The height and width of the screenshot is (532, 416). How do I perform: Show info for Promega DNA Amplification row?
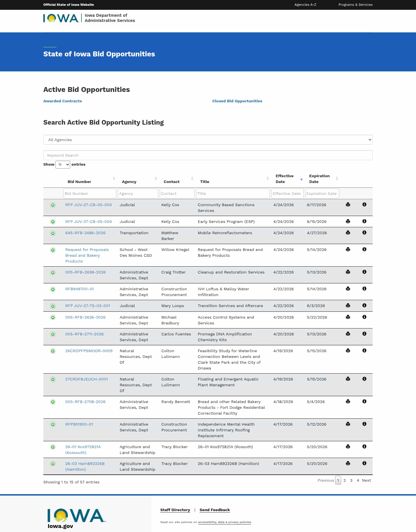(x=364, y=334)
